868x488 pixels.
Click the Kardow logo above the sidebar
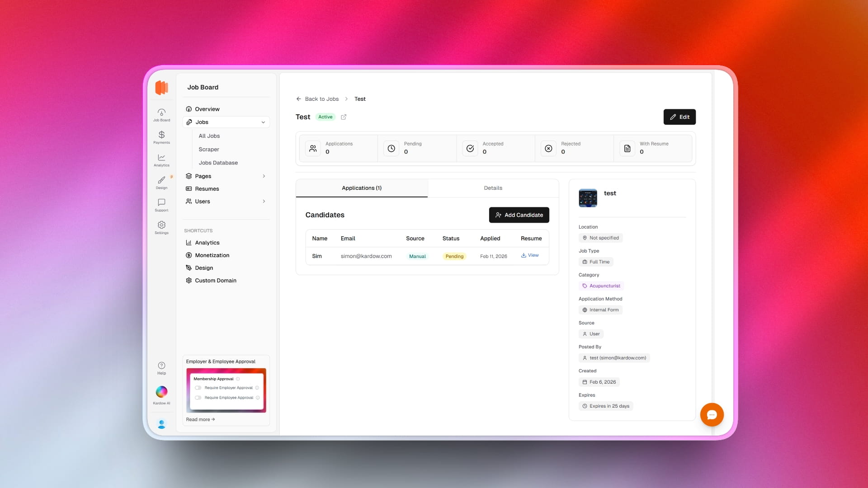[x=161, y=88]
